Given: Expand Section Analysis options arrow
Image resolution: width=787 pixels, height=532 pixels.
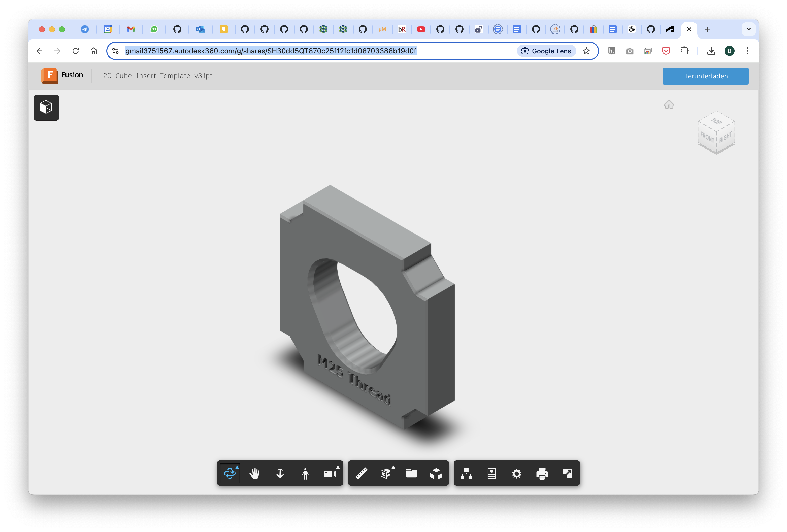Looking at the screenshot, I should pyautogui.click(x=393, y=467).
